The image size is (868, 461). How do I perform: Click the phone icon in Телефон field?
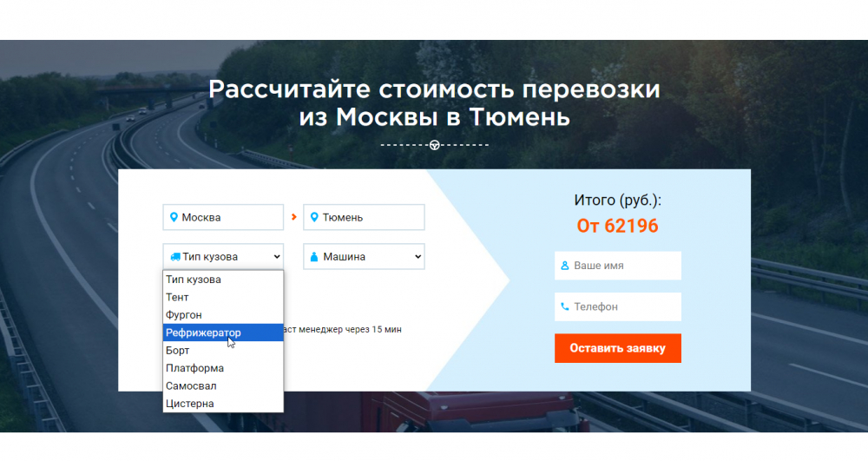565,306
